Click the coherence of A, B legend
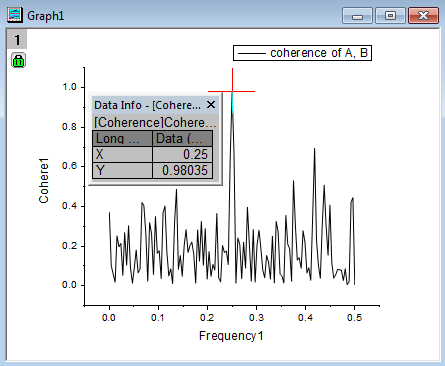Viewport: 445px width, 366px height. 302,53
